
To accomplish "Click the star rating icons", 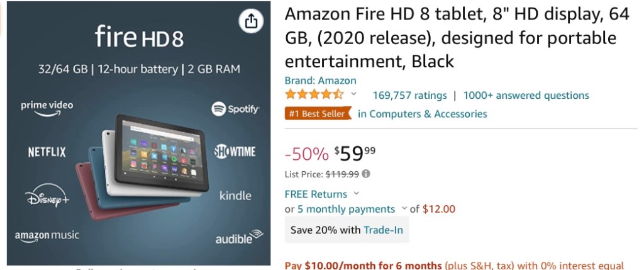I will pyautogui.click(x=314, y=95).
